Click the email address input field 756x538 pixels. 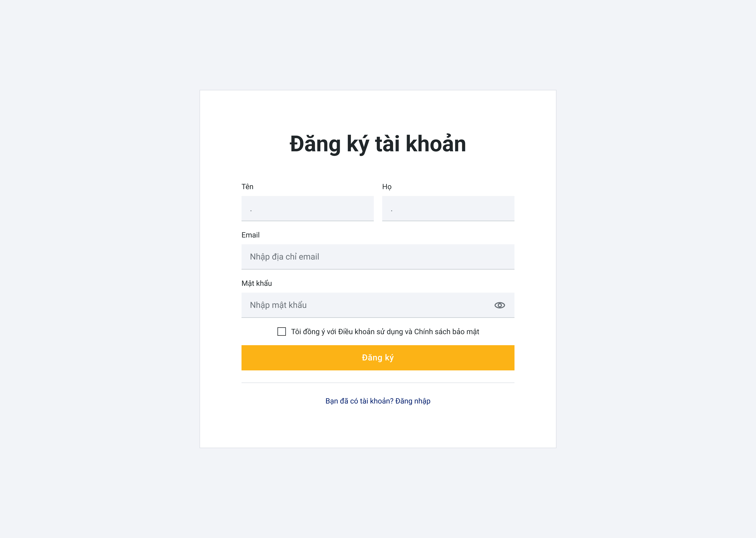(378, 257)
